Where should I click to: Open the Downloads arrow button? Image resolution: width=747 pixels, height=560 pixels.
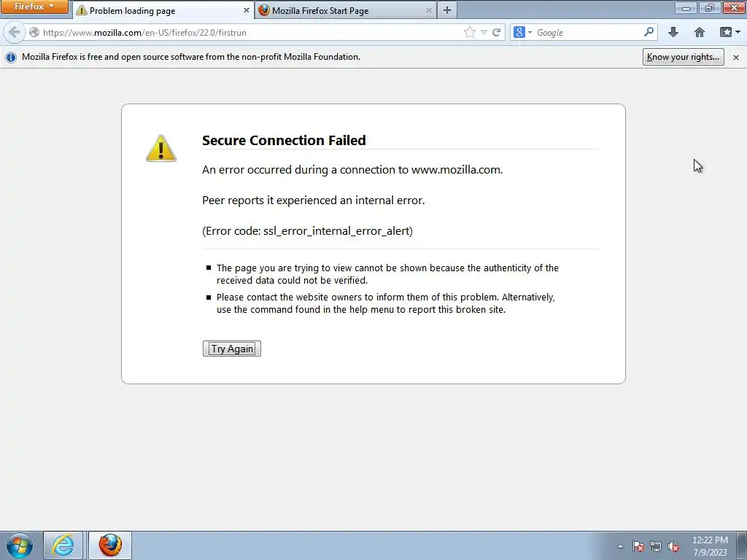673,32
